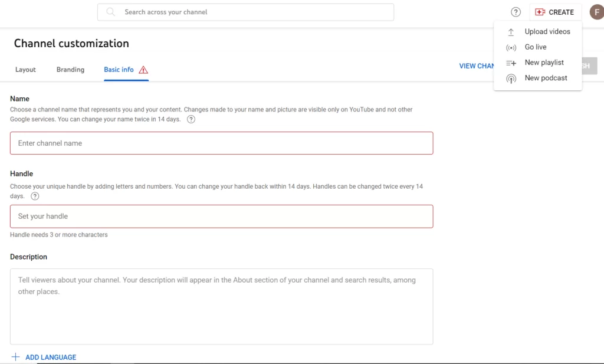Click the Channel customization heading
Image resolution: width=604 pixels, height=364 pixels.
coord(71,43)
